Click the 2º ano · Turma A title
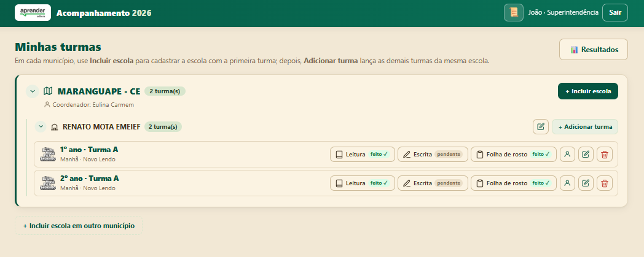This screenshot has height=257, width=644. tap(89, 178)
